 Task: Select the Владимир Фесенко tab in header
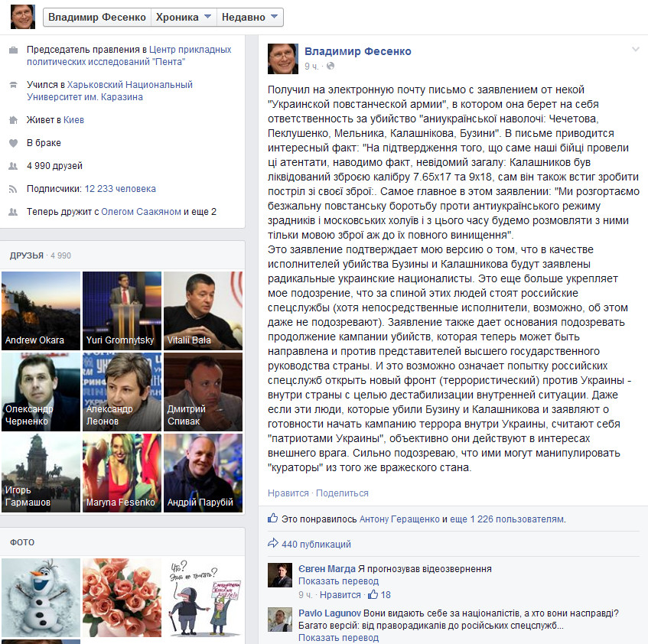97,18
